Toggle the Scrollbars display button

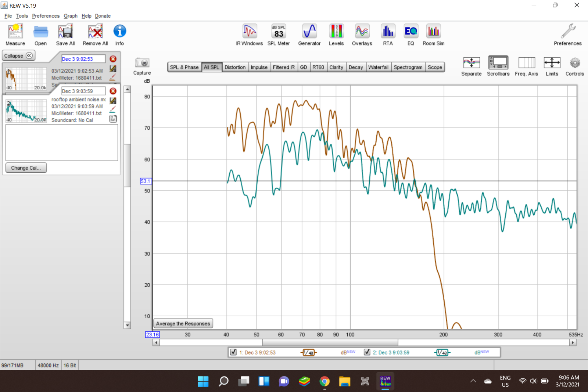pyautogui.click(x=498, y=66)
